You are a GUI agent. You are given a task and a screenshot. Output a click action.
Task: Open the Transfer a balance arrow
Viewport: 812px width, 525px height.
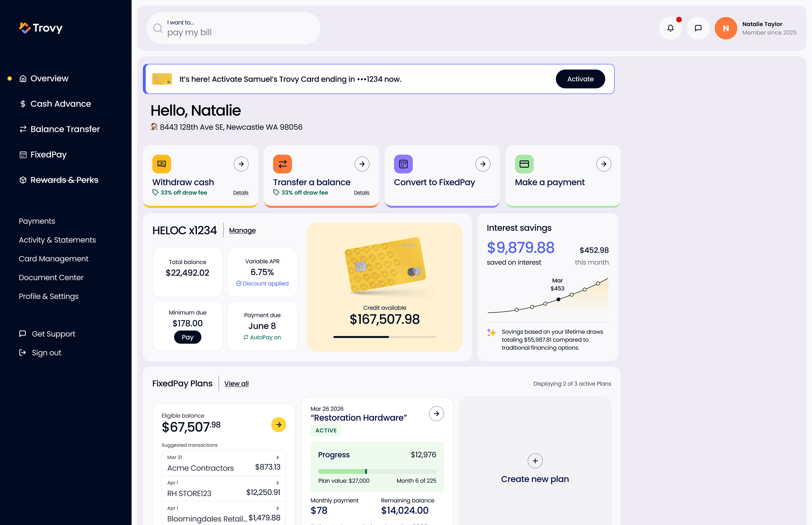point(362,164)
